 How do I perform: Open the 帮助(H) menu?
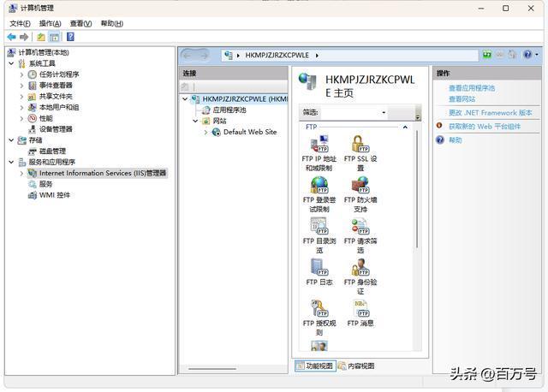[x=112, y=23]
